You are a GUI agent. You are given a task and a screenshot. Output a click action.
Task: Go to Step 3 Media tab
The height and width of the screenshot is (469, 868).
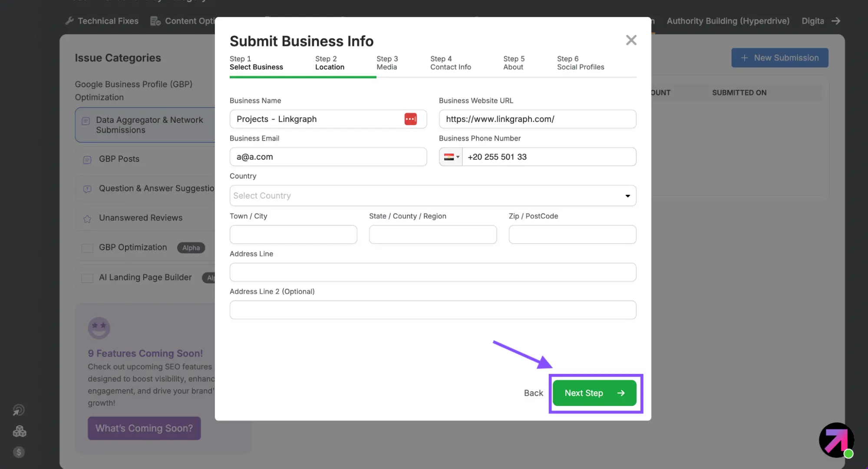click(x=387, y=63)
